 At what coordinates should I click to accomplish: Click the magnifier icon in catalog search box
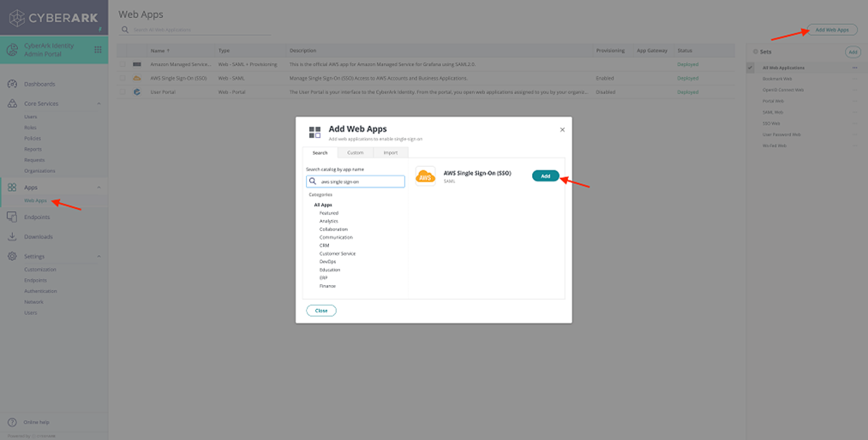[314, 181]
